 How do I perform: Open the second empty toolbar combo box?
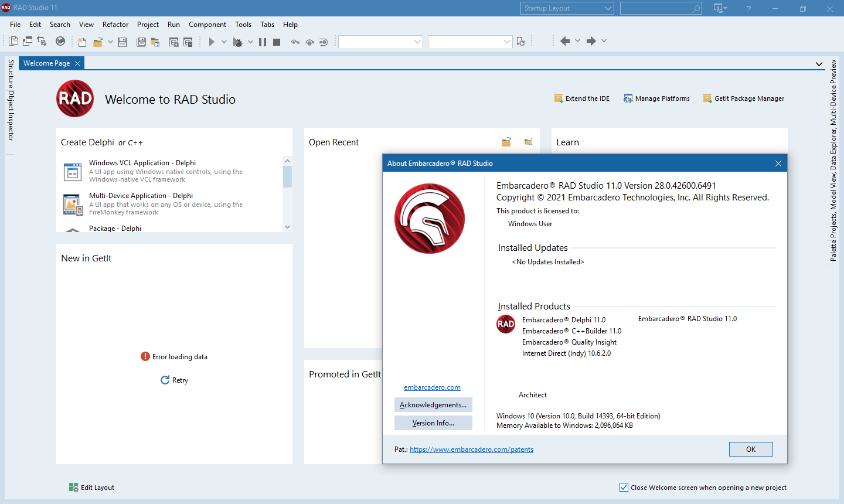coord(470,42)
